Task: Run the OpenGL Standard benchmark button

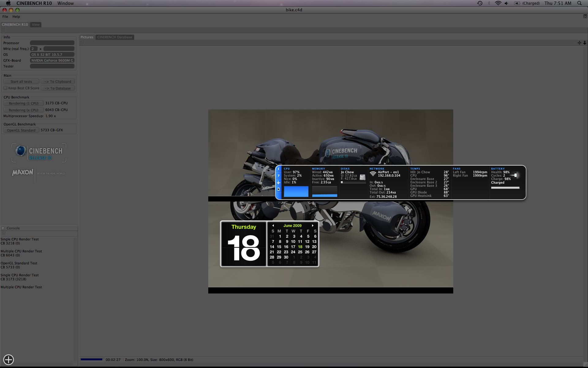Action: [x=21, y=130]
